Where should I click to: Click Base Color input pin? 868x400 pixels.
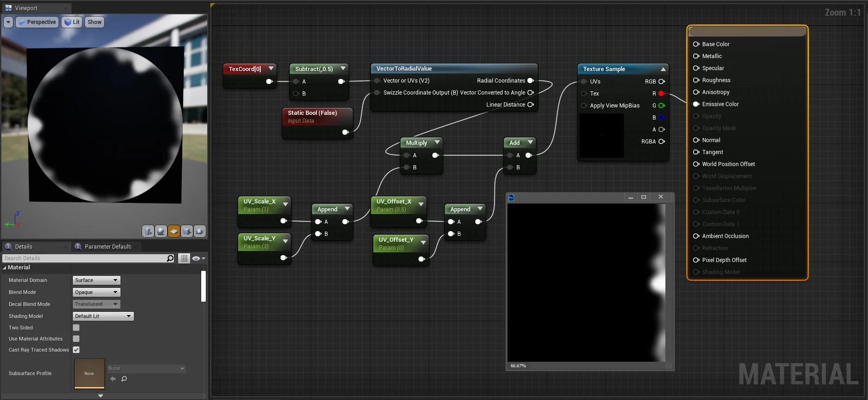pos(696,44)
